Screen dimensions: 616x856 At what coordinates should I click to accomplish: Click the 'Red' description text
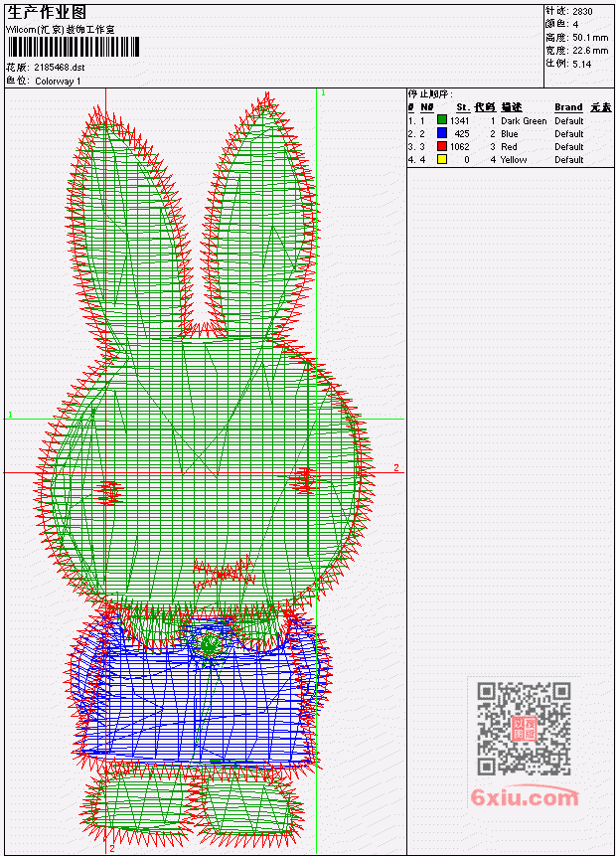[x=509, y=147]
